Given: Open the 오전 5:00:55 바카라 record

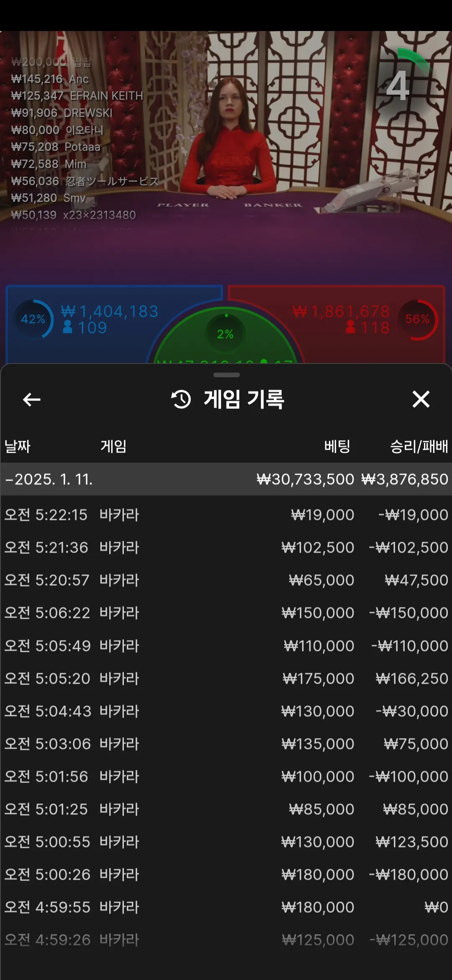Looking at the screenshot, I should pyautogui.click(x=226, y=842).
